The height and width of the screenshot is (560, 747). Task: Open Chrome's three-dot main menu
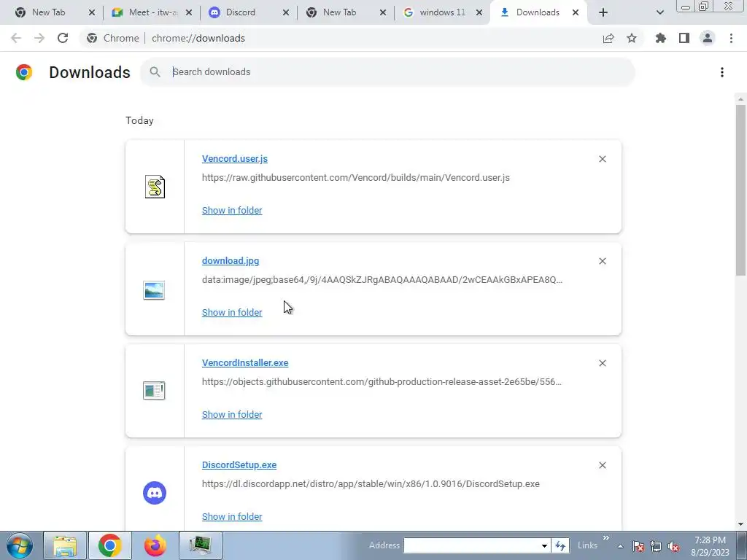pyautogui.click(x=731, y=38)
